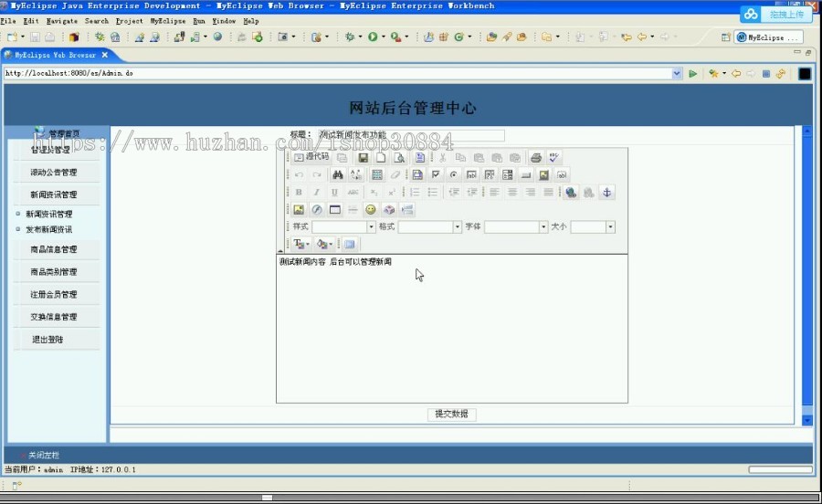This screenshot has height=504, width=822.
Task: Insert a textarea form icon
Action: coord(490,174)
